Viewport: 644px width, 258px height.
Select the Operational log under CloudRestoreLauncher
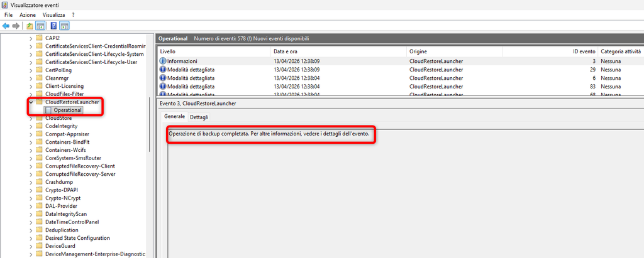click(x=68, y=110)
